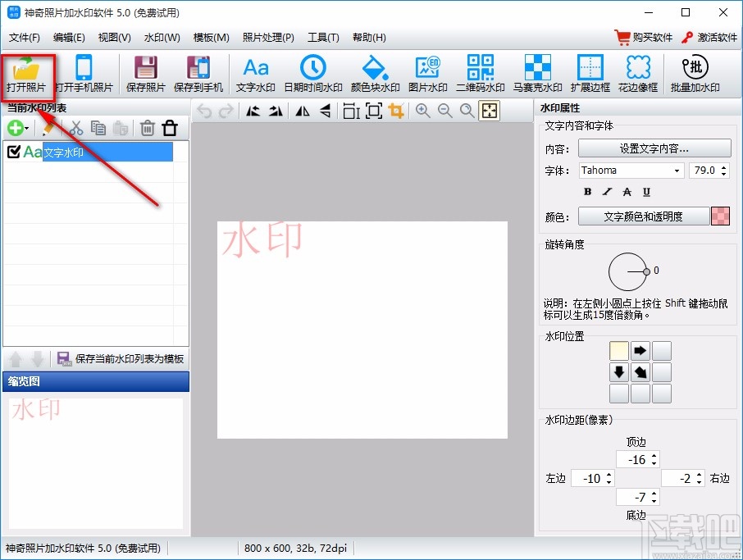The image size is (743, 560).
Task: Click 设置文字内容... button
Action: (654, 148)
